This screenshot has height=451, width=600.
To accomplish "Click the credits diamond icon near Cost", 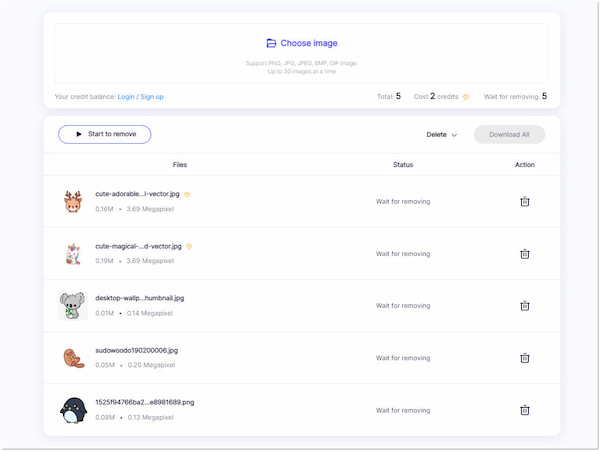I will tap(465, 97).
